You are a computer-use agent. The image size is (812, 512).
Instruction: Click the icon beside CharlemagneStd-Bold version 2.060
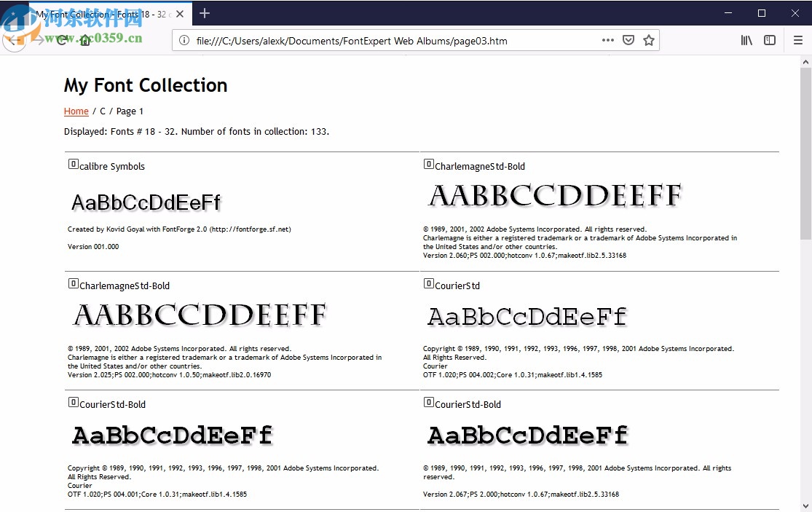point(428,164)
